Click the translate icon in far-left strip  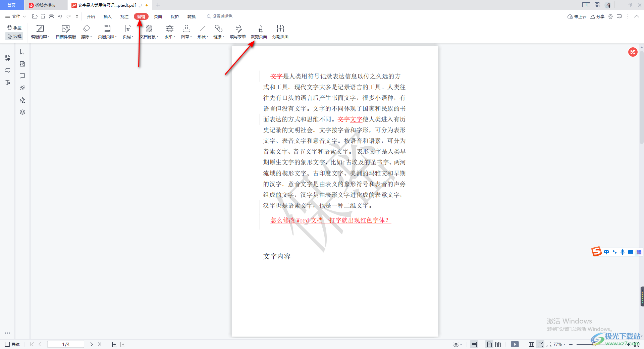[7, 58]
